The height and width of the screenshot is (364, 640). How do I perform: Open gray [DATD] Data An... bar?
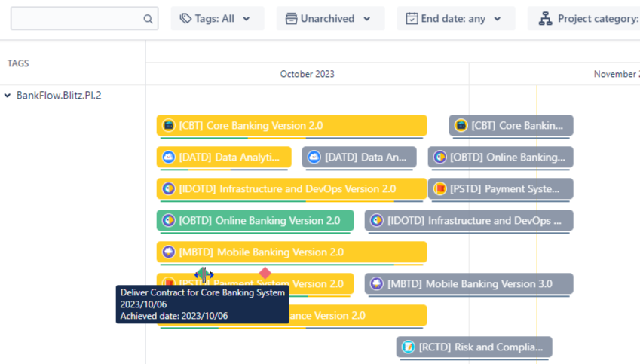tap(359, 157)
